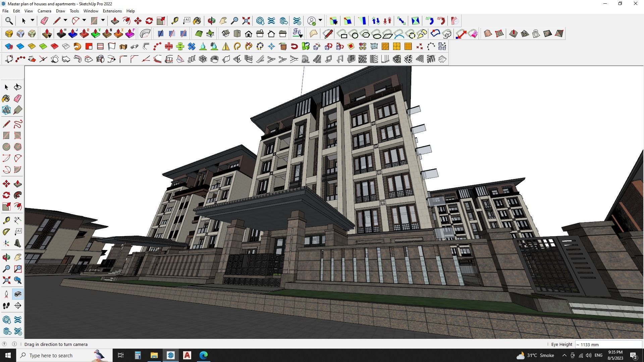This screenshot has height=362, width=644.
Task: Open the account sign-in dropdown arrow
Action: (320, 21)
